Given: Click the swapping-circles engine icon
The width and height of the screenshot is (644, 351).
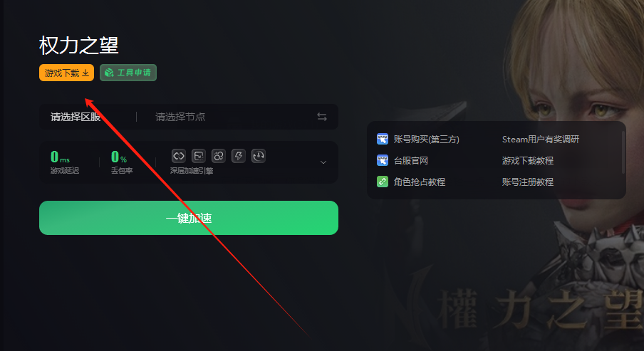Looking at the screenshot, I should [x=219, y=156].
